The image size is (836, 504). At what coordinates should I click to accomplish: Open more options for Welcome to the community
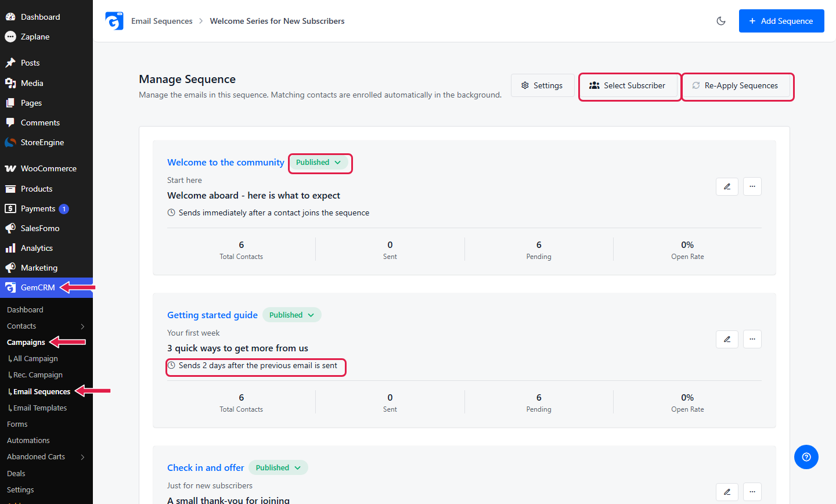click(x=752, y=186)
